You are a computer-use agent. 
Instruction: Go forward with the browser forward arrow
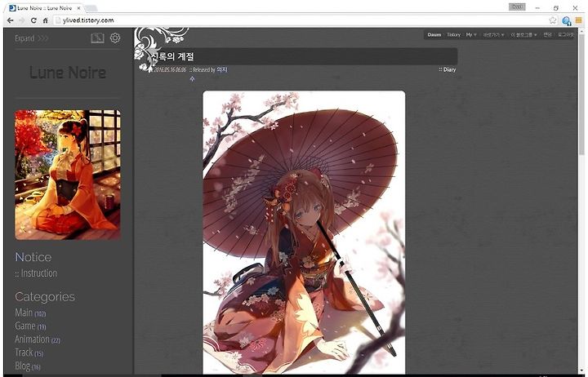22,20
